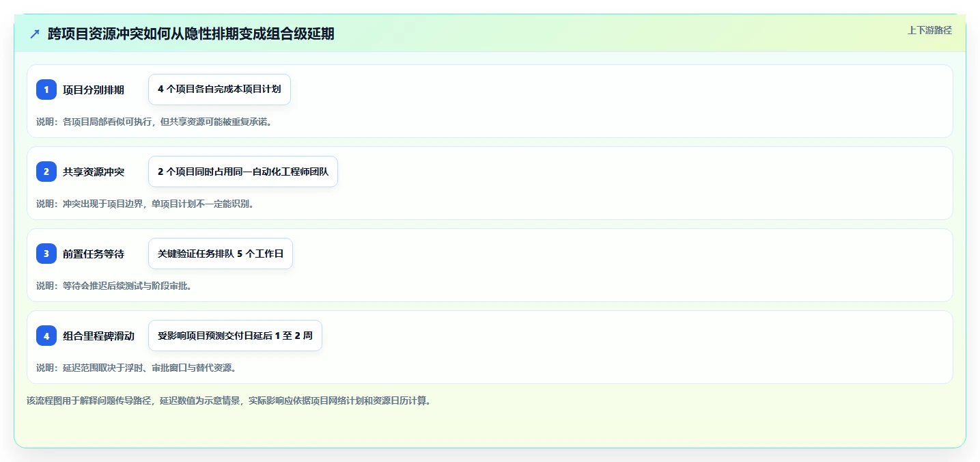Click the chip 4 个项目各自完成本项目计划

point(219,90)
